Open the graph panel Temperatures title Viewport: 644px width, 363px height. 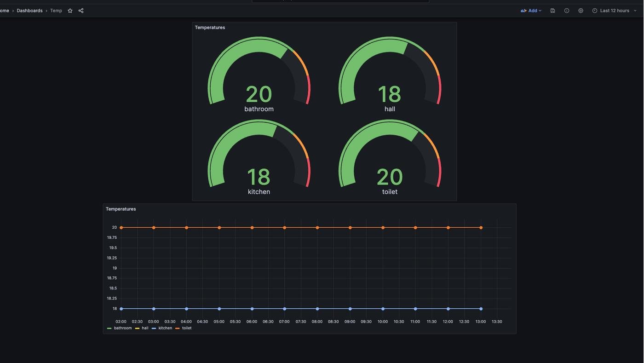tap(121, 209)
